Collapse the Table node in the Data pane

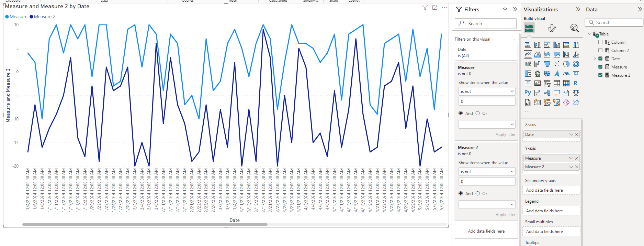click(x=590, y=34)
